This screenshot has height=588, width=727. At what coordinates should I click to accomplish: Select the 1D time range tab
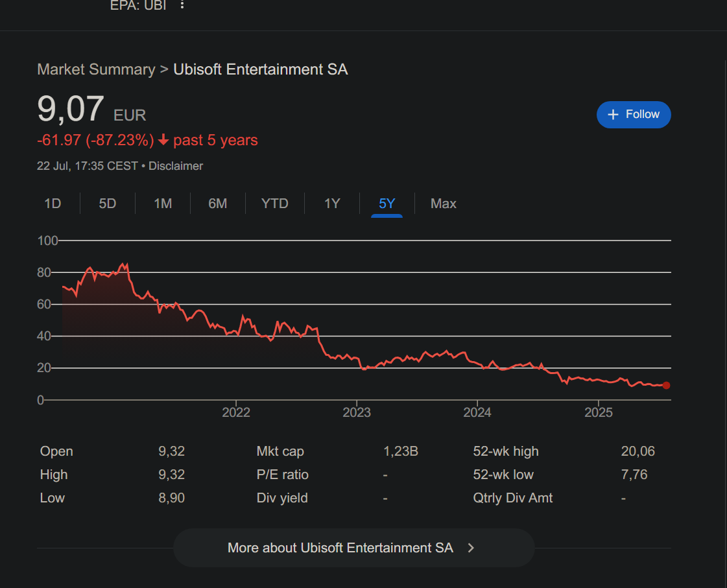[53, 204]
